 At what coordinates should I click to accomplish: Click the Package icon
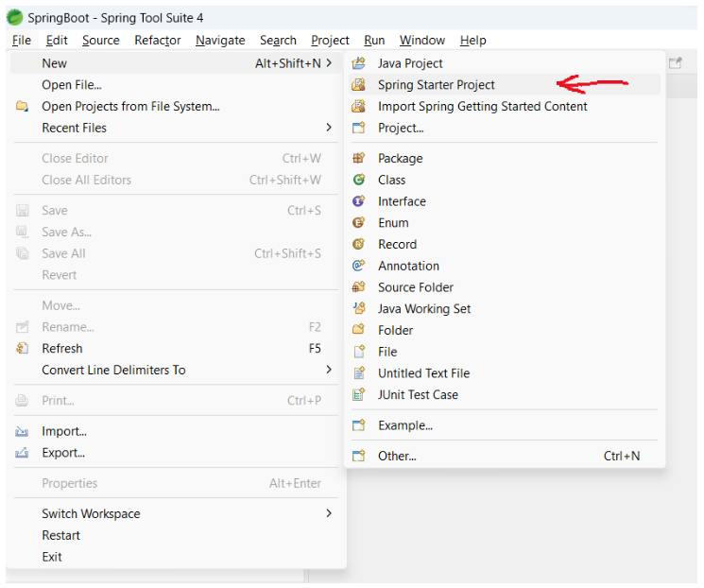358,158
